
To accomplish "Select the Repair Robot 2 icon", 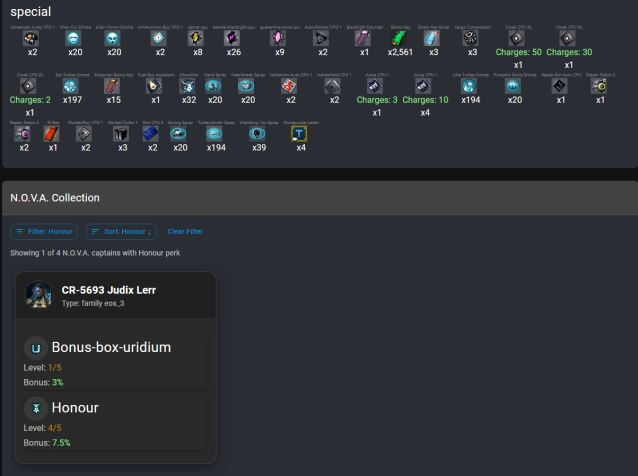I will pos(598,87).
